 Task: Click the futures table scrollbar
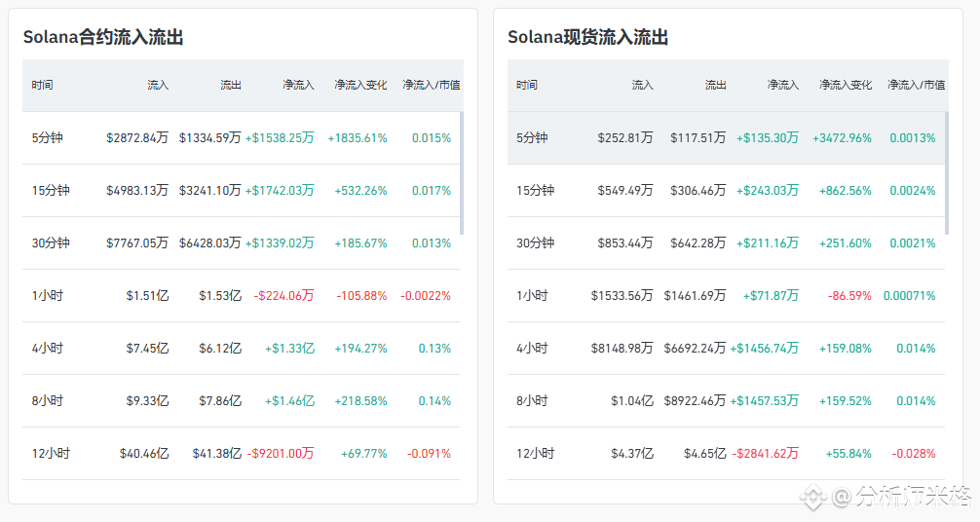tap(462, 173)
